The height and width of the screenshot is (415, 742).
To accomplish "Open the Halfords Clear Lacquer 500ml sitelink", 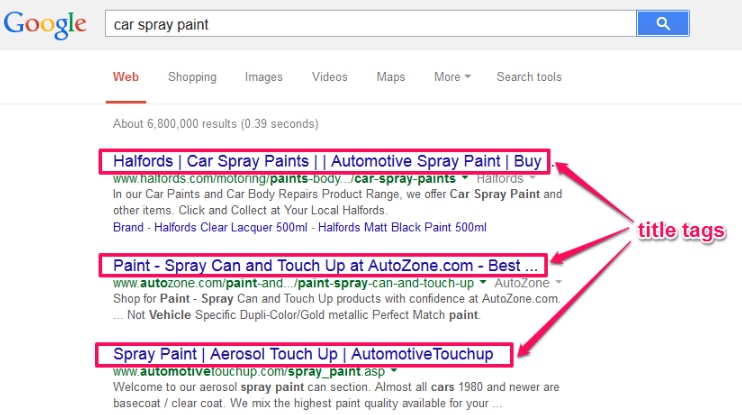I will [231, 227].
